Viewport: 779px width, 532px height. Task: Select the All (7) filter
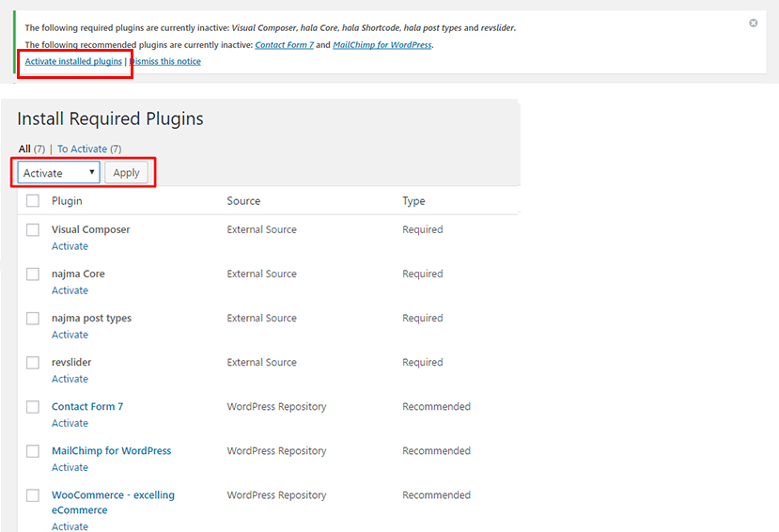[32, 149]
